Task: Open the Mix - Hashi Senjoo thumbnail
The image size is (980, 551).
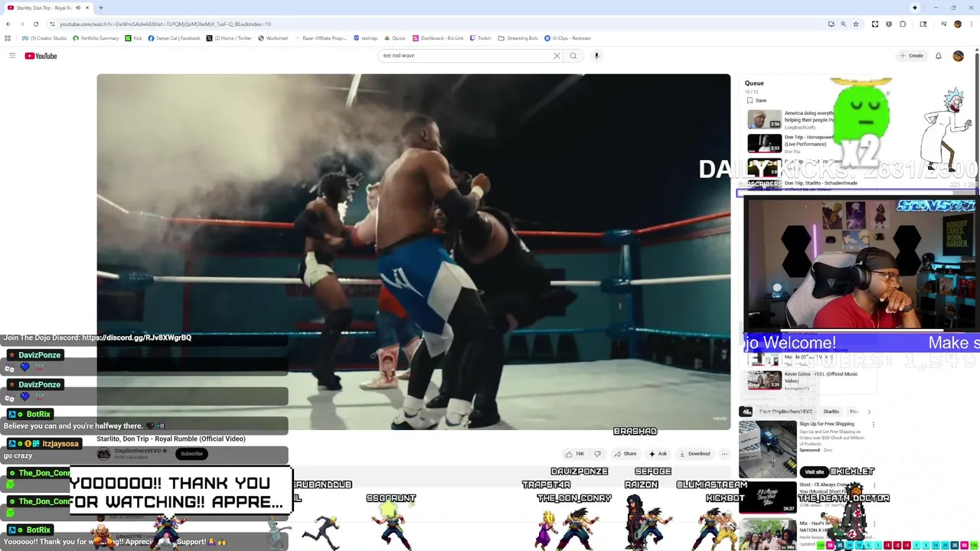Action: pos(768,533)
